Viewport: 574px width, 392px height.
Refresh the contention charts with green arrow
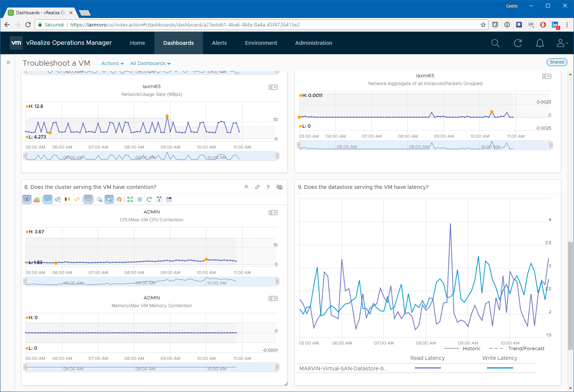point(149,199)
